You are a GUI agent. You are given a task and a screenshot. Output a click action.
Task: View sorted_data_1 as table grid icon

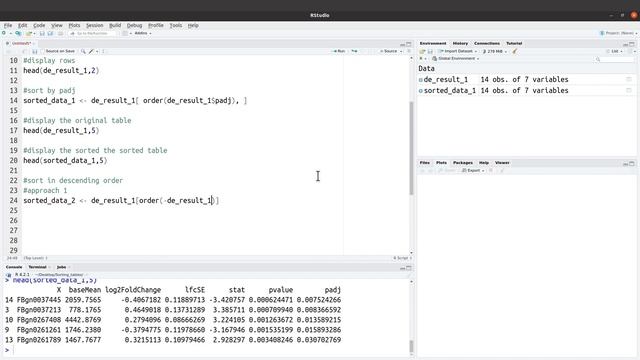tap(629, 90)
